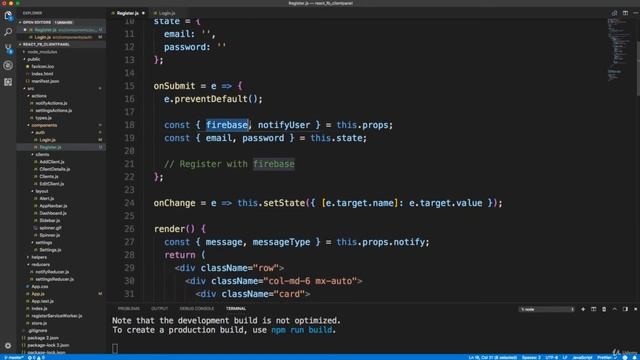
Task: Close the terminal panel
Action: pyautogui.click(x=636, y=309)
